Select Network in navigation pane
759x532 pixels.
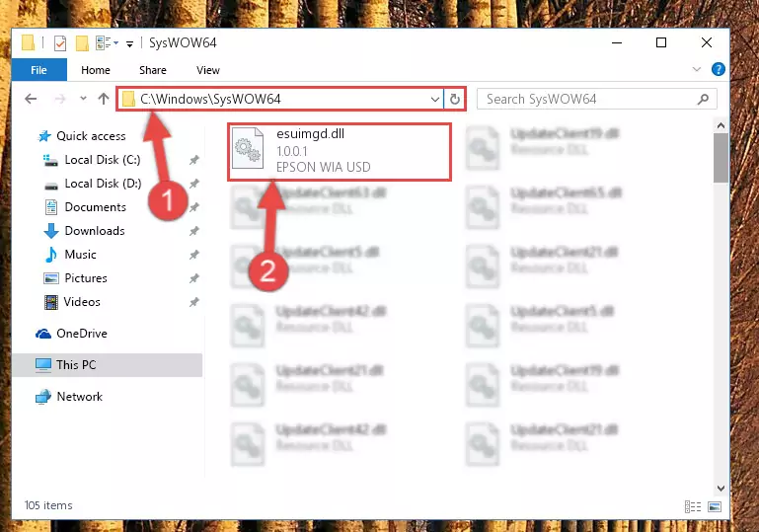click(x=79, y=397)
